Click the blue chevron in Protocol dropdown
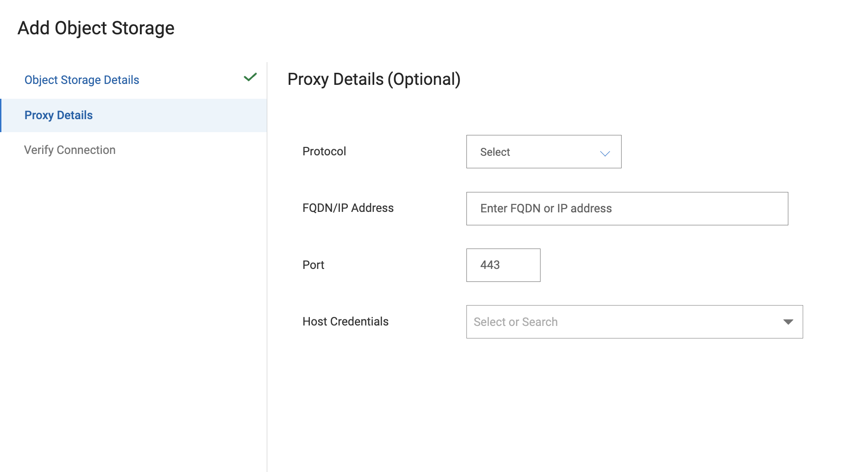Image resolution: width=868 pixels, height=472 pixels. (x=605, y=153)
